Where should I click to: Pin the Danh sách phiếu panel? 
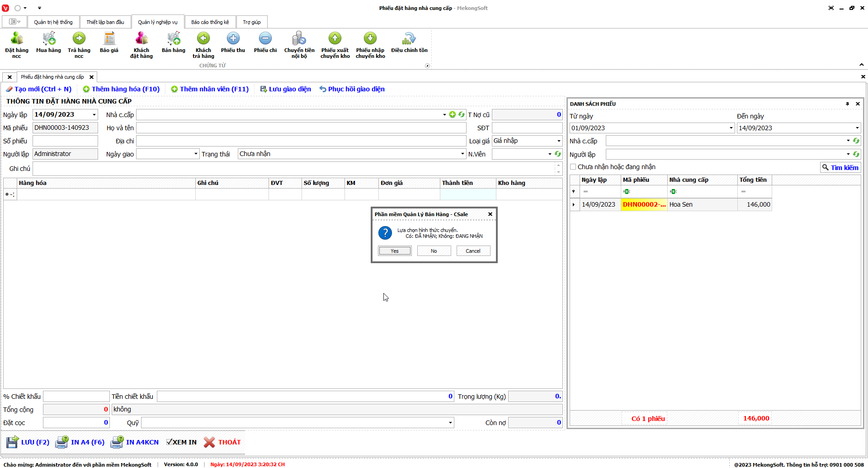[x=847, y=104]
